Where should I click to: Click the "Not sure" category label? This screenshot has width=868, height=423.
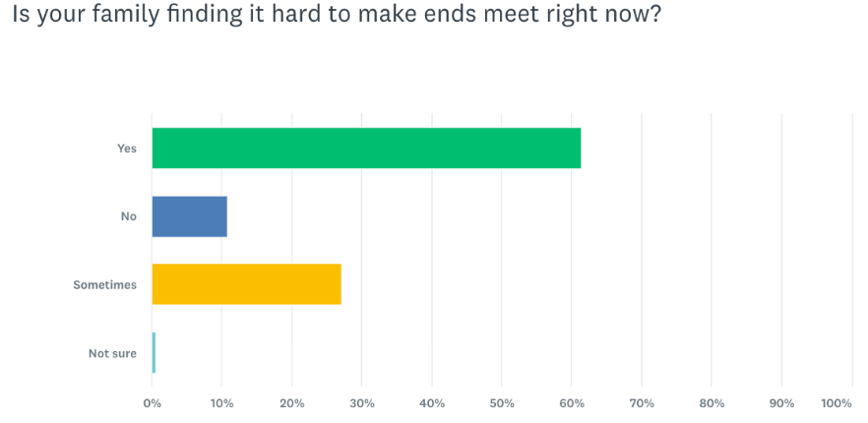click(112, 353)
